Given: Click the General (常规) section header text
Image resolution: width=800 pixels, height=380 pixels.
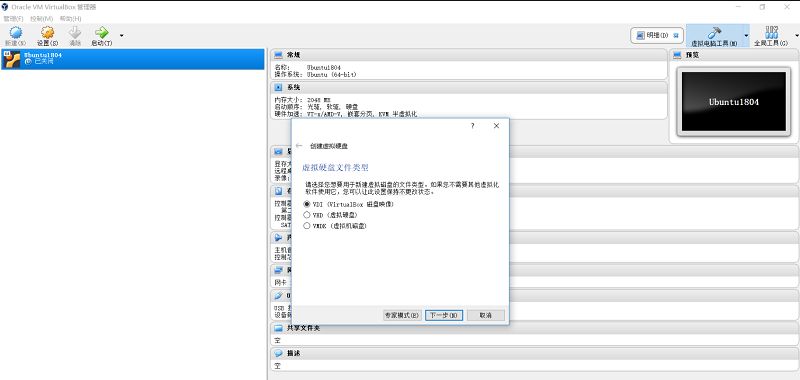Looking at the screenshot, I should 293,55.
